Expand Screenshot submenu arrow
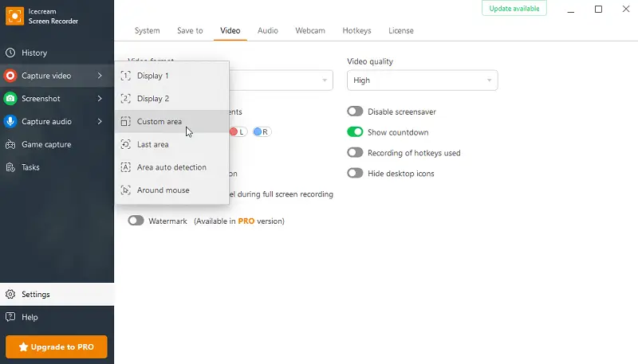The height and width of the screenshot is (364, 638). [100, 98]
